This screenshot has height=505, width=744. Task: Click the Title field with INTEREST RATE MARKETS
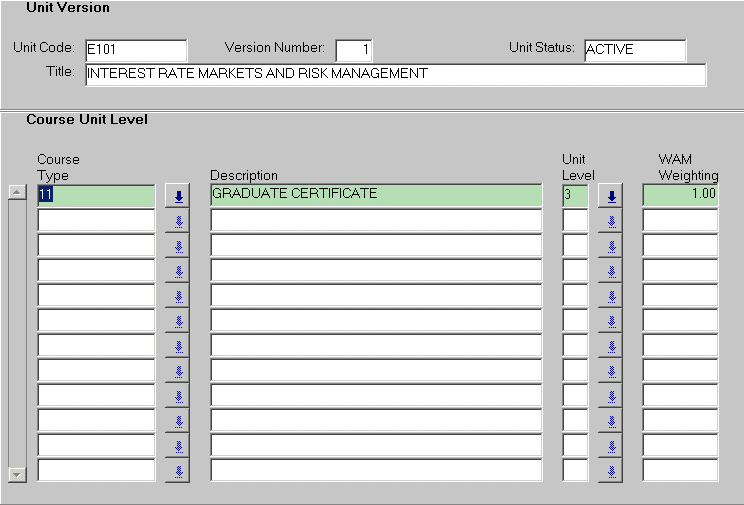[395, 75]
